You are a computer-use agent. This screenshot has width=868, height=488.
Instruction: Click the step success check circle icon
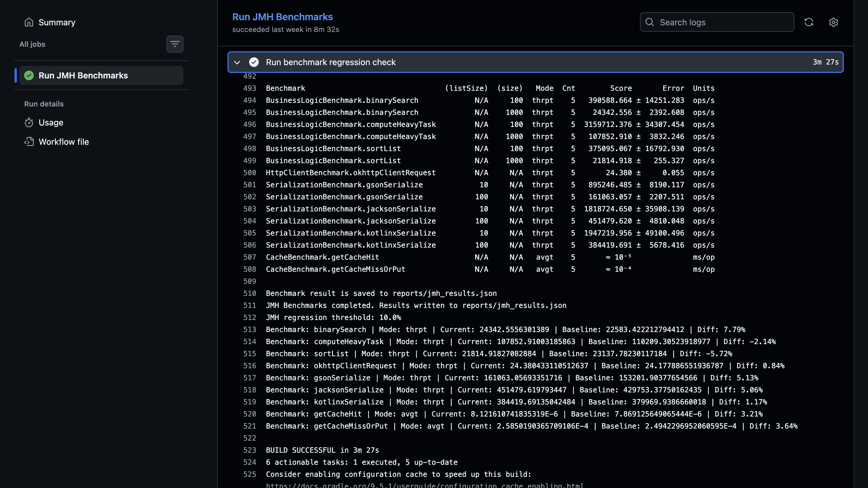(254, 62)
